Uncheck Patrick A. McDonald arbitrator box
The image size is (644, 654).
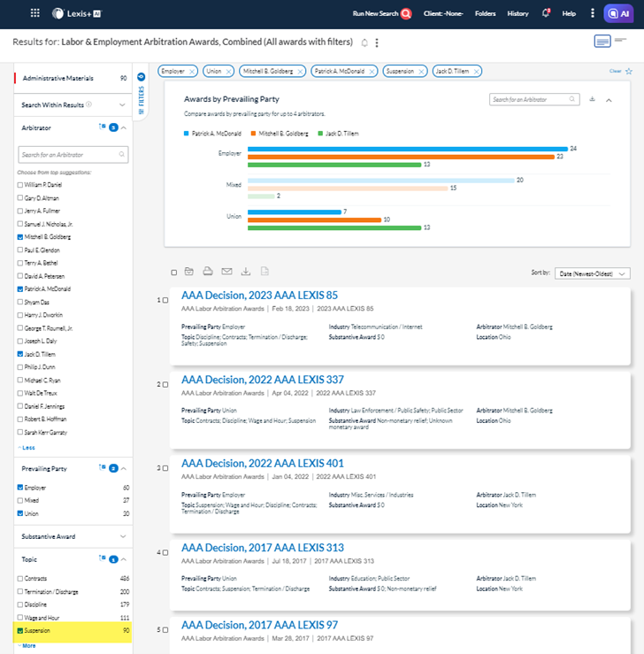pos(20,289)
